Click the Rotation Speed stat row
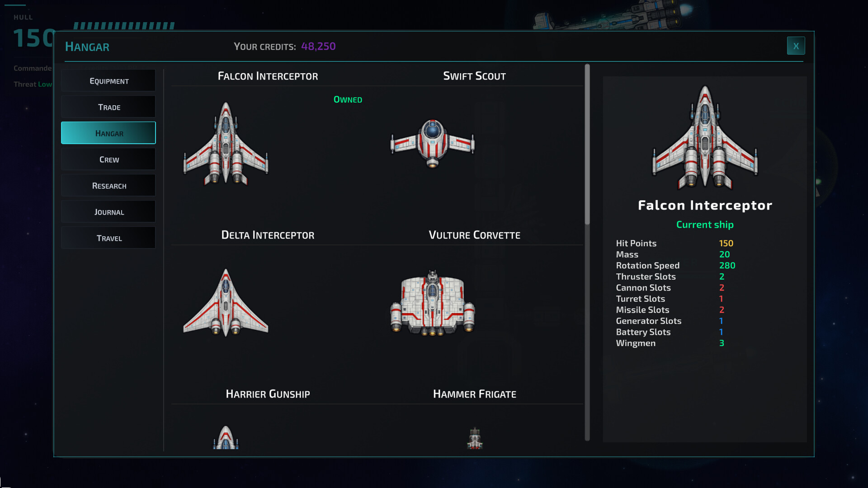The width and height of the screenshot is (868, 488). click(x=675, y=265)
